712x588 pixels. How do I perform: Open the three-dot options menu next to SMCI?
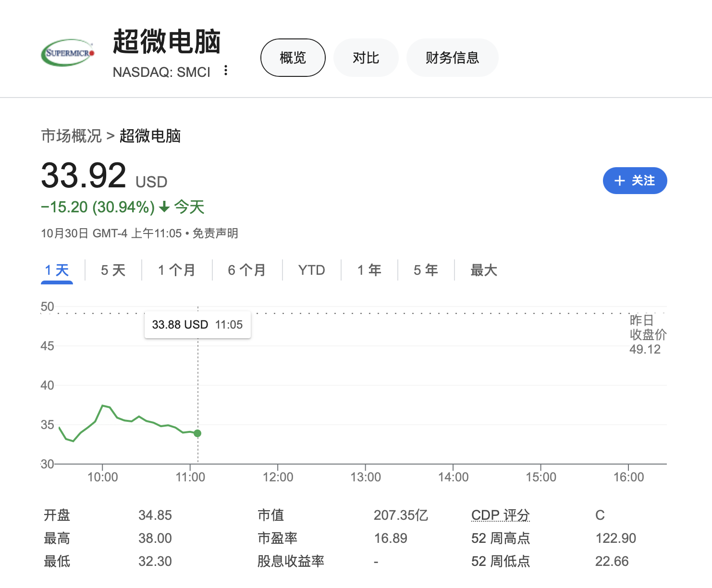pyautogui.click(x=226, y=71)
